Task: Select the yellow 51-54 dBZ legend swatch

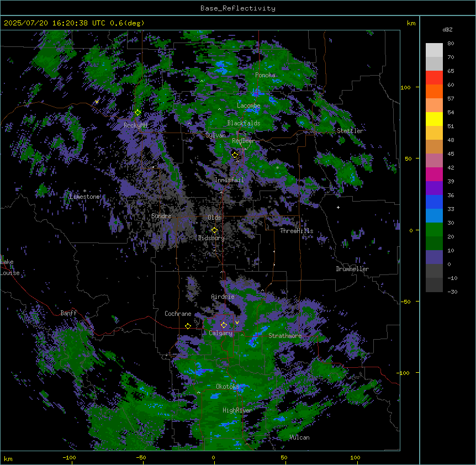Action: [434, 119]
